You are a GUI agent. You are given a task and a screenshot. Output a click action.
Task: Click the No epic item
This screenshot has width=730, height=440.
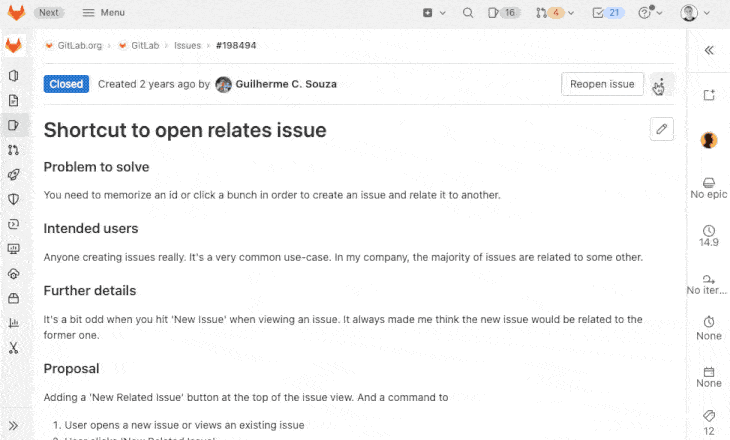[x=709, y=188]
